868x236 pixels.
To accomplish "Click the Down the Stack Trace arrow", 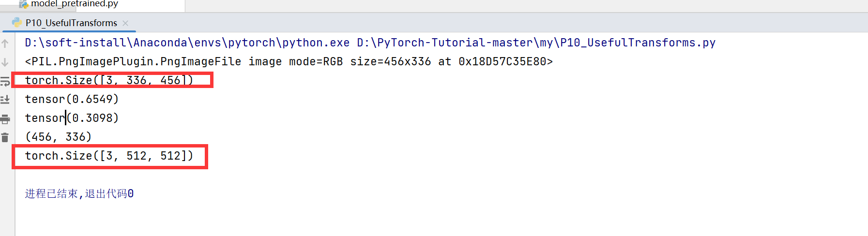I will click(5, 62).
